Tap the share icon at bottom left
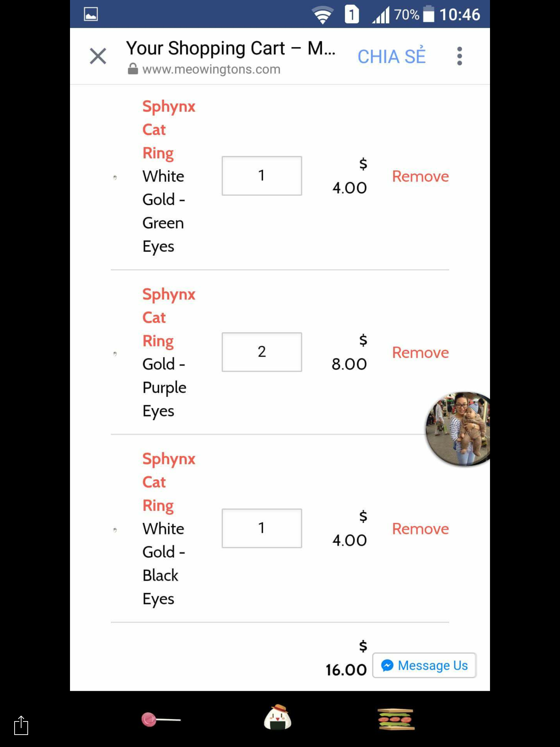This screenshot has height=747, width=560. (21, 725)
